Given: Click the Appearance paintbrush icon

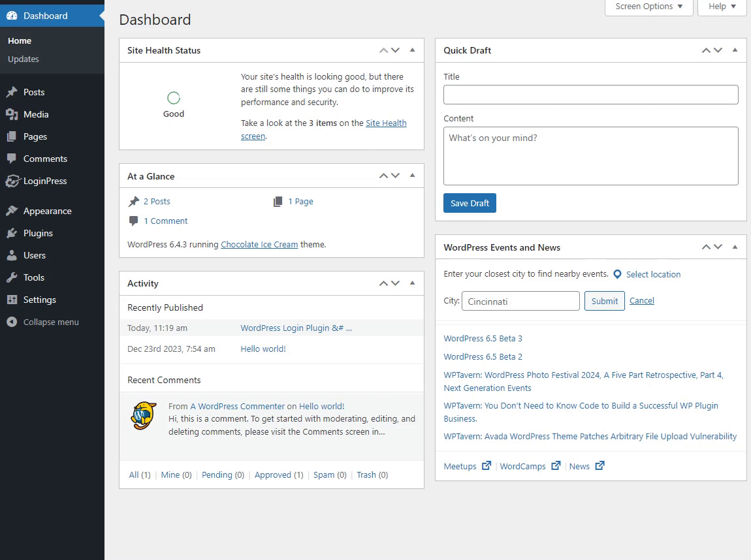Looking at the screenshot, I should (12, 211).
